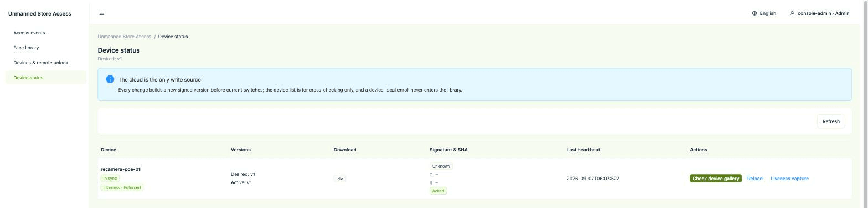Image resolution: width=868 pixels, height=208 pixels.
Task: Open the console-admin · Admin account menu
Action: [x=820, y=13]
